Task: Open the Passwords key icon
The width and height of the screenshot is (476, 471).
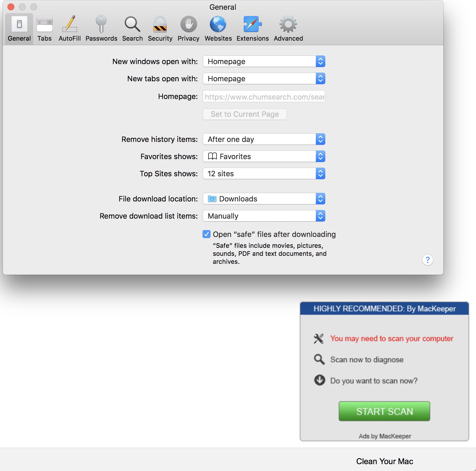Action: pyautogui.click(x=101, y=24)
